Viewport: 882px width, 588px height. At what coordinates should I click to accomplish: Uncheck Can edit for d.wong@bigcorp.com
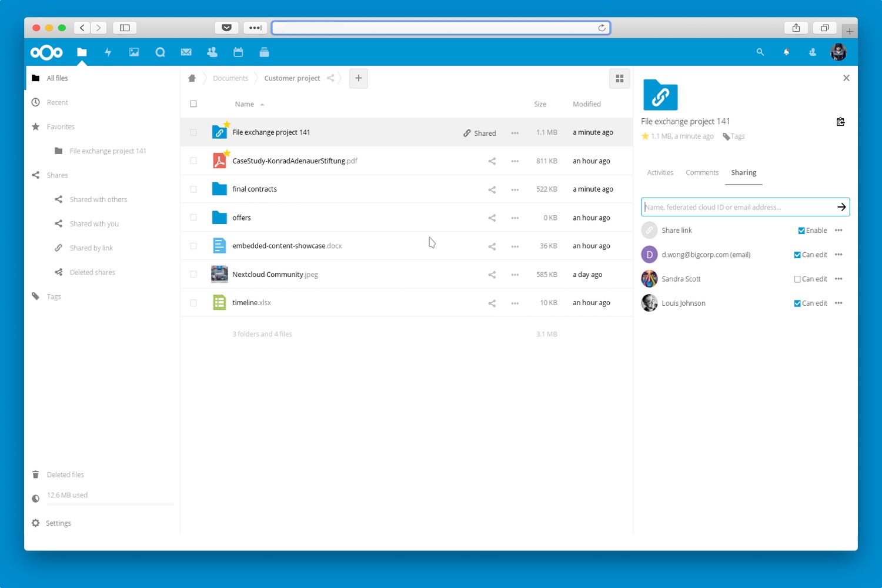point(797,255)
